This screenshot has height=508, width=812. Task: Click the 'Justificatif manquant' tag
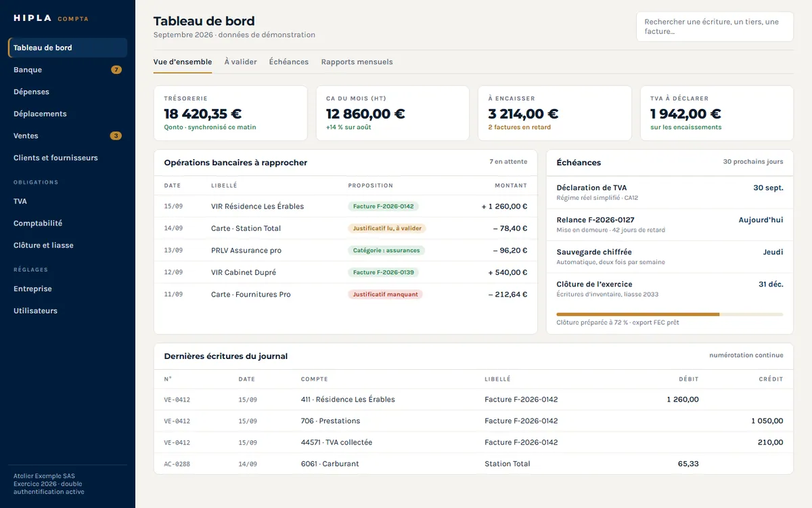[x=386, y=295]
